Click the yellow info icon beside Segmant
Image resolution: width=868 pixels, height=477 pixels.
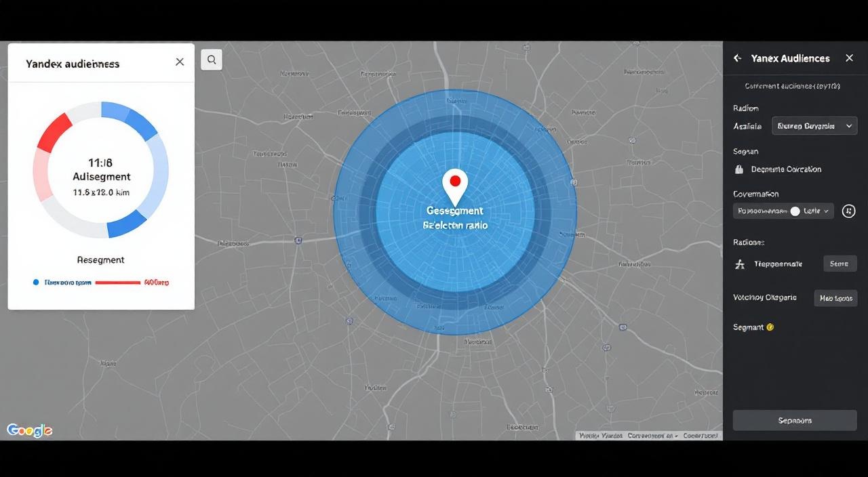click(x=770, y=327)
